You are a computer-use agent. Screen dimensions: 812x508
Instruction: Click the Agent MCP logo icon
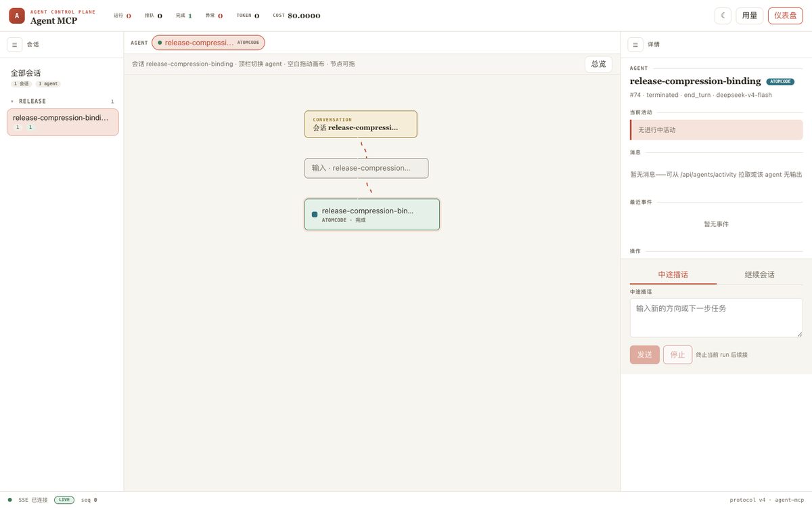point(17,16)
